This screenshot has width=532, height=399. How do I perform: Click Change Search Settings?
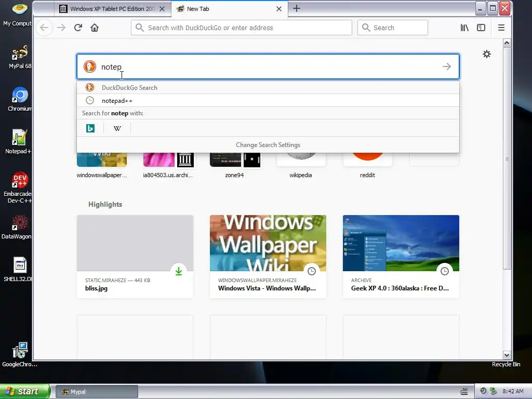coord(268,145)
